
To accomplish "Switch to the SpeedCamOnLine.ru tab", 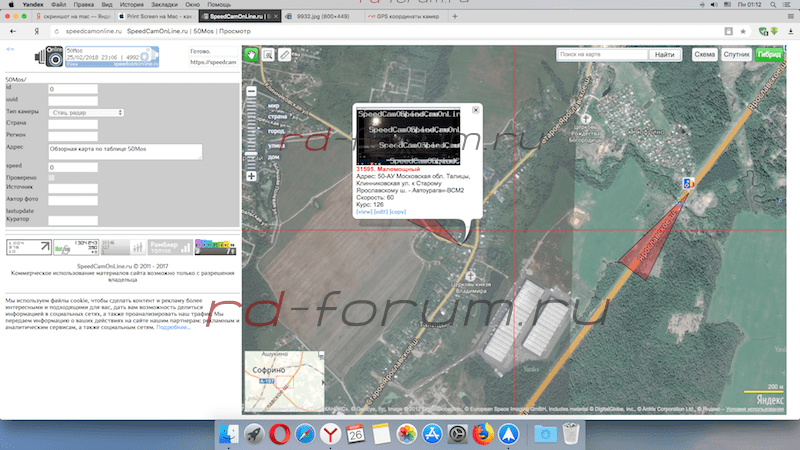I will (x=240, y=16).
